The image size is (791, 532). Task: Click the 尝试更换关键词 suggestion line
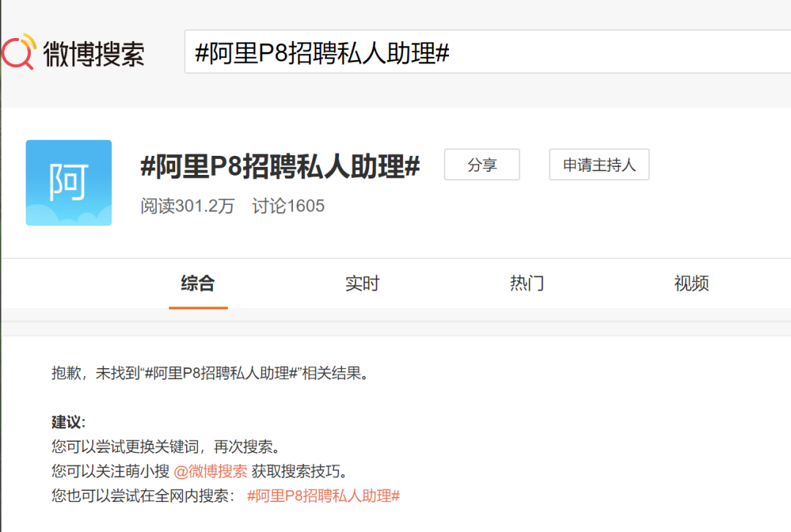click(x=166, y=446)
